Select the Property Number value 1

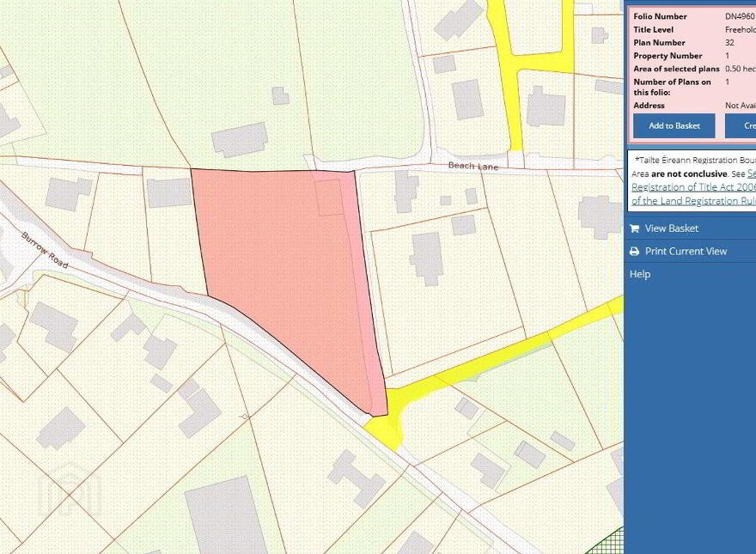pyautogui.click(x=727, y=56)
